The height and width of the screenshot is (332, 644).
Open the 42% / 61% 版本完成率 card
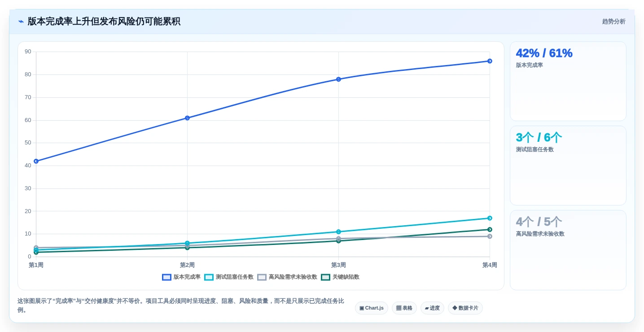tap(568, 81)
